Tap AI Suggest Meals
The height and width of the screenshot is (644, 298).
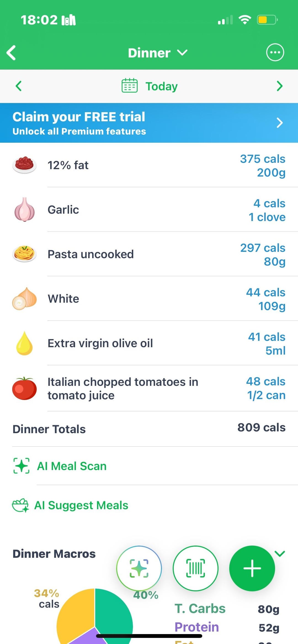(81, 505)
